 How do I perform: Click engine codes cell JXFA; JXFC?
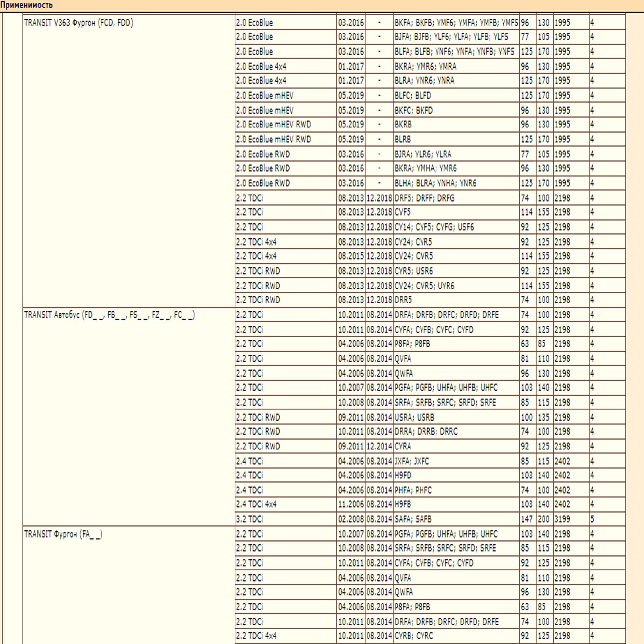(x=456, y=461)
